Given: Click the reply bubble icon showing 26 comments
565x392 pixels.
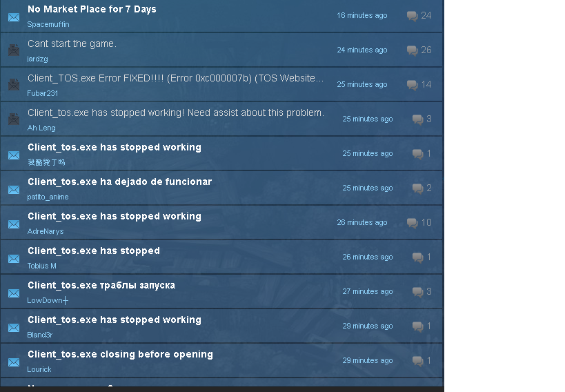Looking at the screenshot, I should [413, 50].
